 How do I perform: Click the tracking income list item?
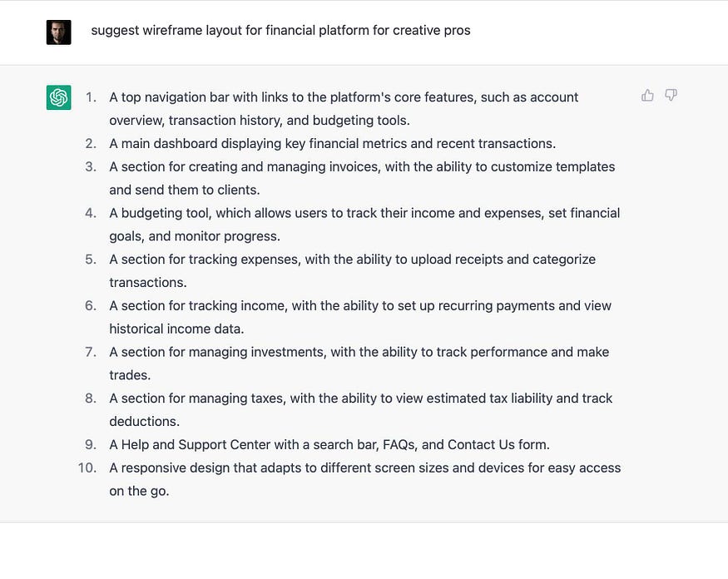pos(360,317)
